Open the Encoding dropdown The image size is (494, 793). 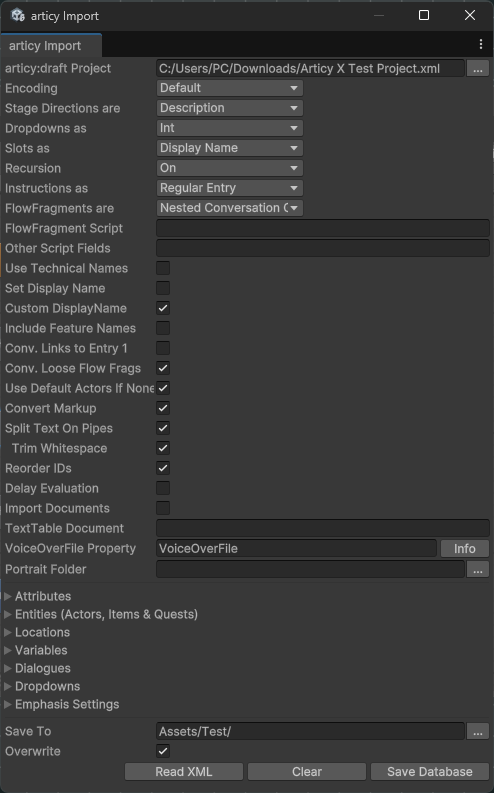pos(230,88)
